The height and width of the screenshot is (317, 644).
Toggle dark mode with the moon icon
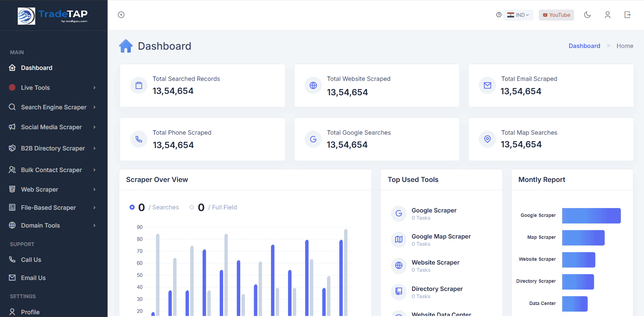[x=587, y=15]
